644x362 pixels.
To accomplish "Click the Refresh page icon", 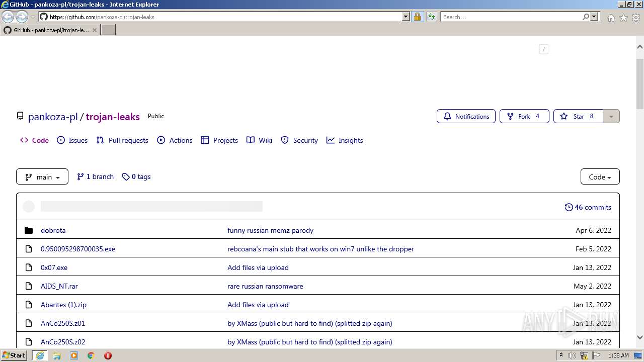I will coord(431,17).
